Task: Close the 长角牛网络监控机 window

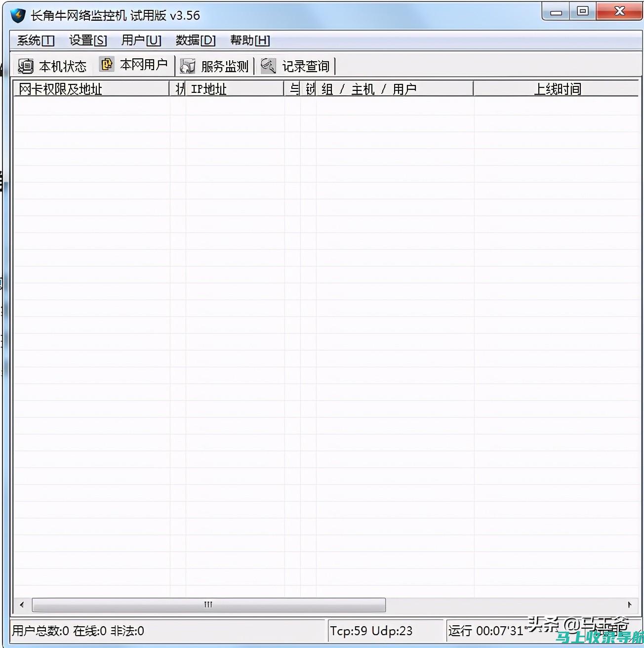Action: (619, 11)
